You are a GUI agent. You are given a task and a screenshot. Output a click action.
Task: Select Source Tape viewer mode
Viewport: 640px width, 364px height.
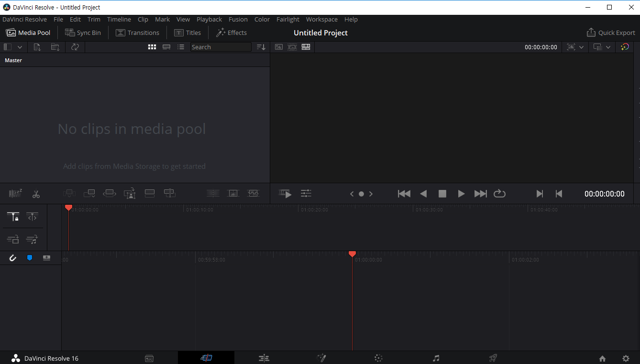click(x=292, y=47)
